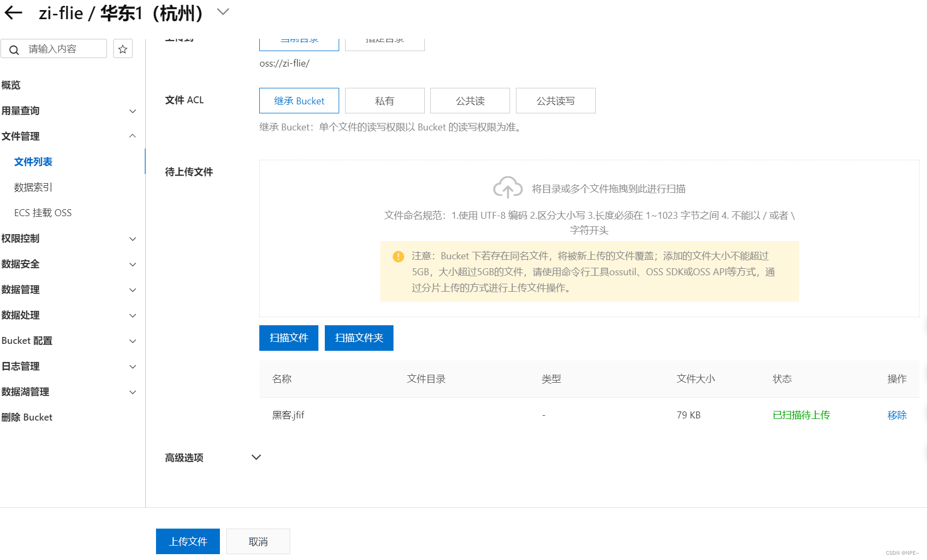Screen dimensions: 927x560
Task: Click the search input field in the sidebar
Action: coord(54,49)
